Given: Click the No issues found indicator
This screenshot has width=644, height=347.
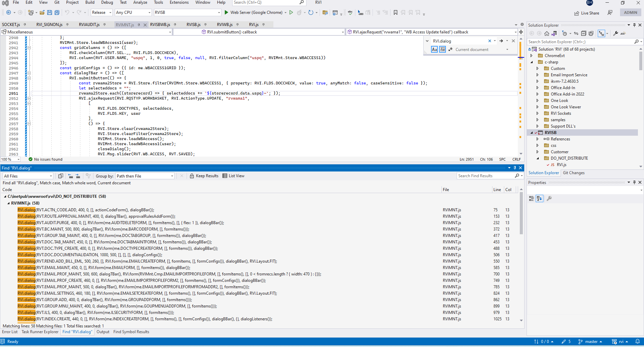Looking at the screenshot, I should pyautogui.click(x=46, y=159).
